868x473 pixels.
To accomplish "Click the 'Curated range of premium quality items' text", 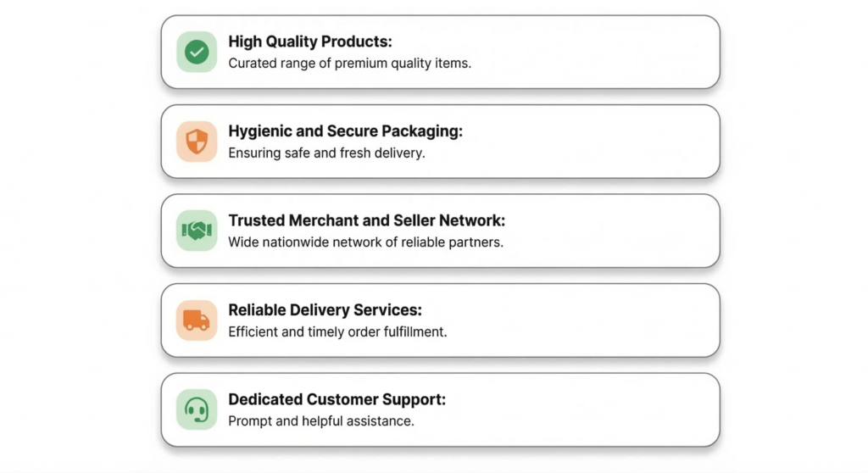I will click(x=349, y=64).
